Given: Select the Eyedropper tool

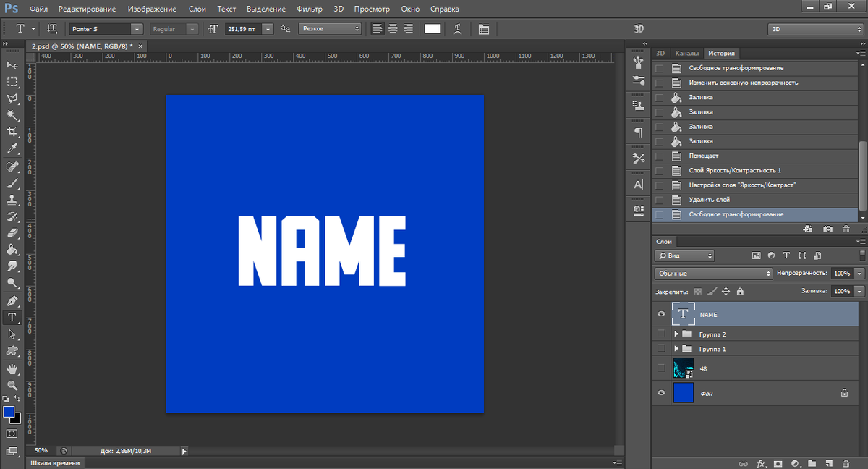Looking at the screenshot, I should point(12,148).
